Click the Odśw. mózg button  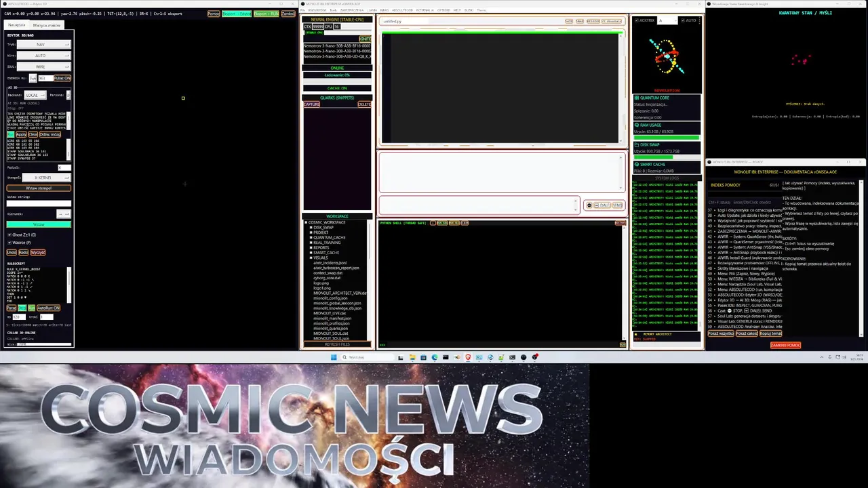coord(50,134)
